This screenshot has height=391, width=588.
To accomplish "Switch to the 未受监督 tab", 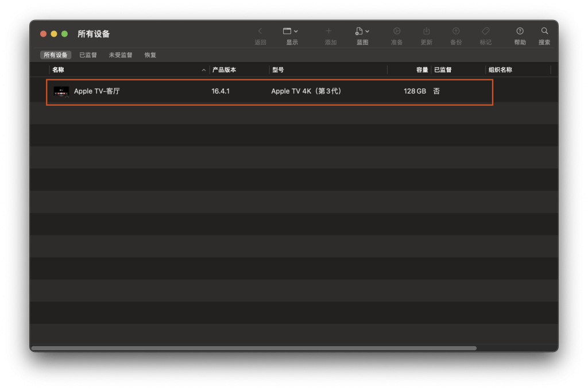I will [x=121, y=55].
